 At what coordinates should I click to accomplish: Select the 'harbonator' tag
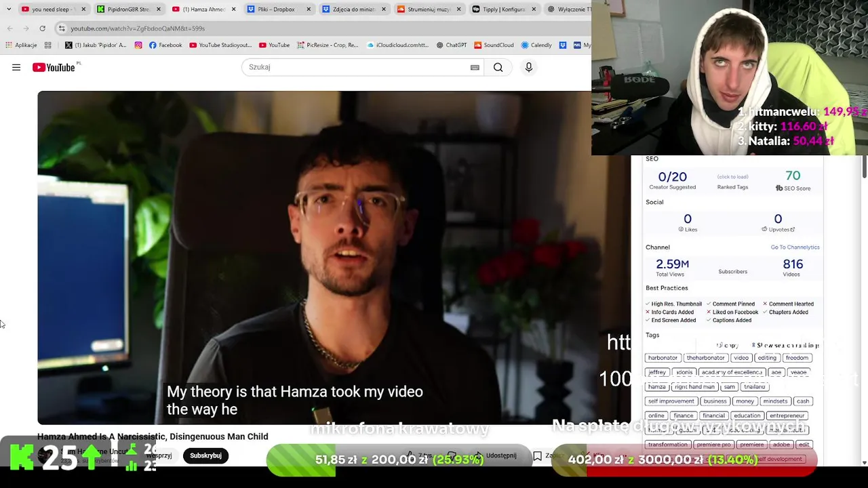663,358
